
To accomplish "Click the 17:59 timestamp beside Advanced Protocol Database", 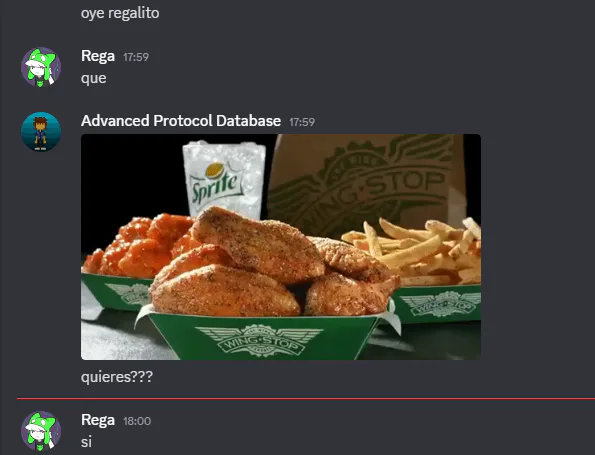I will coord(302,122).
